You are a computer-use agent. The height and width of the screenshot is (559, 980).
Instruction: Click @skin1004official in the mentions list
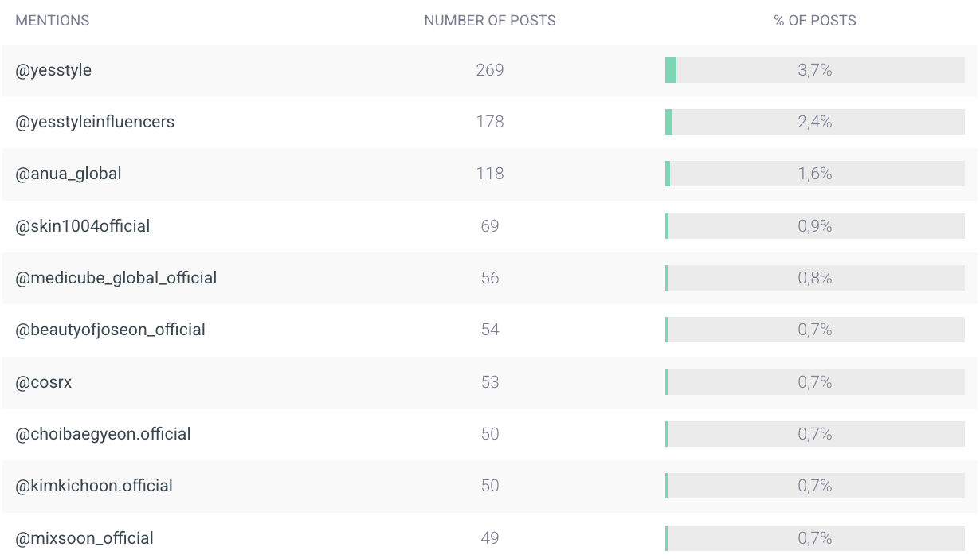83,226
